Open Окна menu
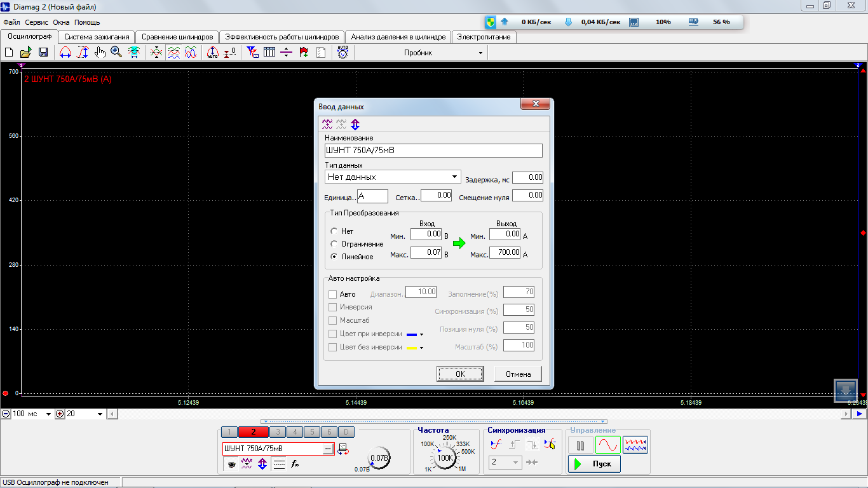Viewport: 868px width, 488px height. (61, 22)
